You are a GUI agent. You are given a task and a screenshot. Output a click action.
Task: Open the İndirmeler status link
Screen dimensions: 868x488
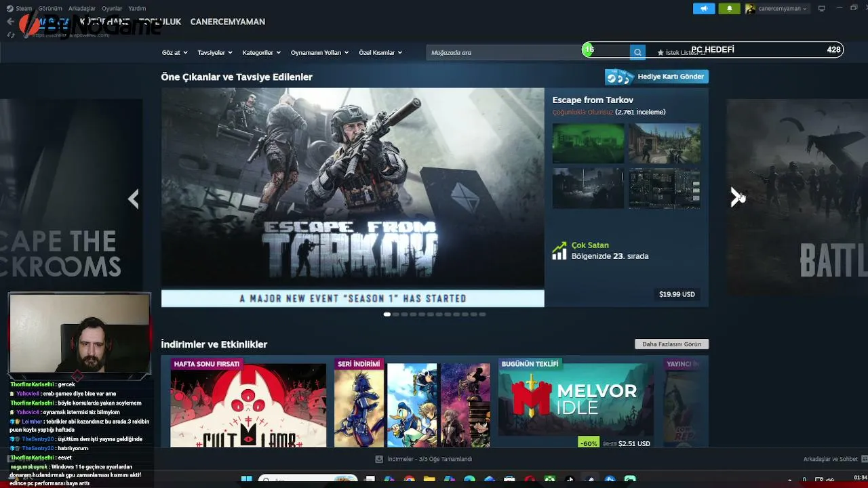point(429,459)
